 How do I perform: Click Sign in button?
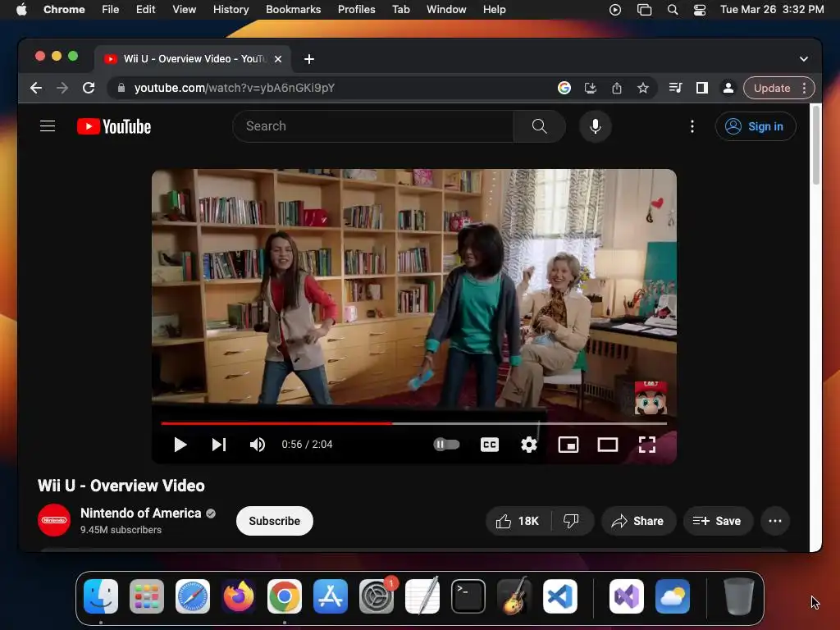(756, 126)
